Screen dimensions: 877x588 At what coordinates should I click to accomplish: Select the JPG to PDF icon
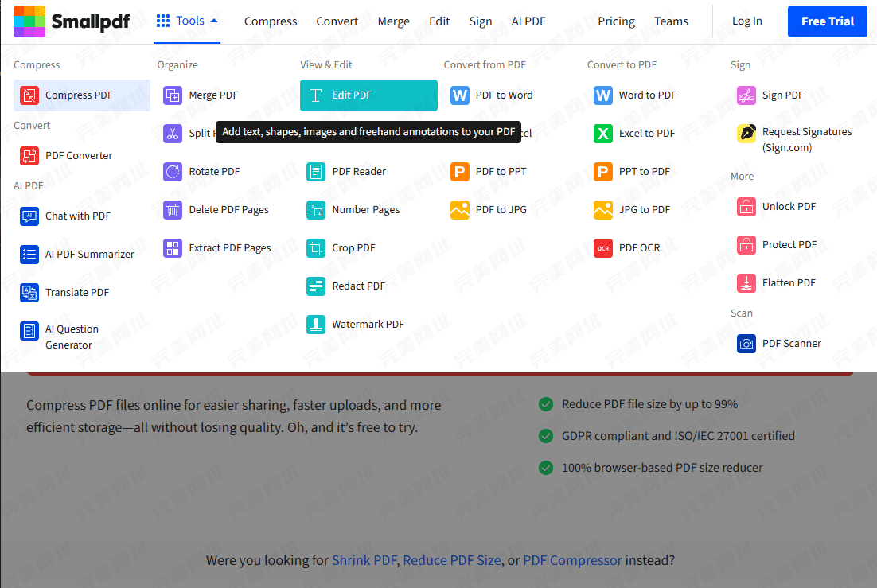(x=603, y=210)
